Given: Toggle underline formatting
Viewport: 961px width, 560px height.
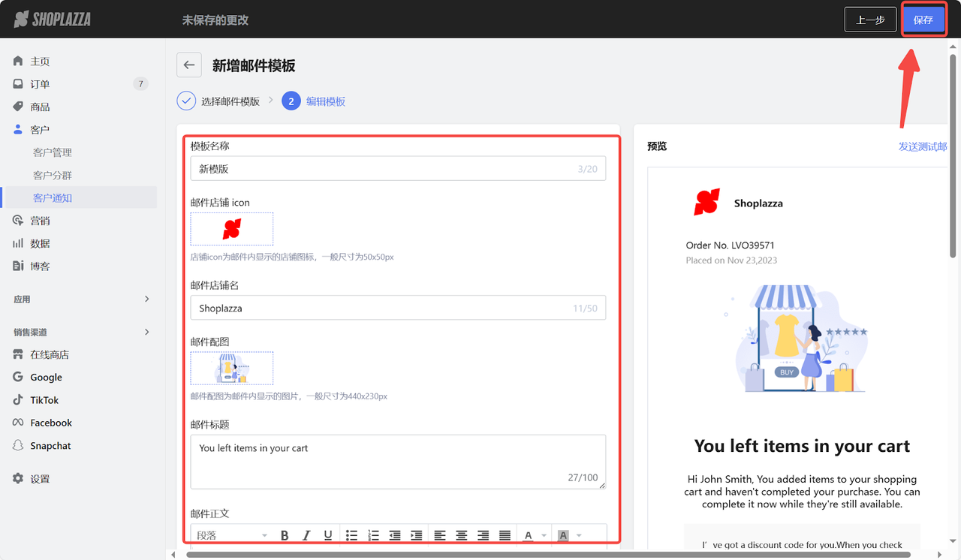Looking at the screenshot, I should 327,534.
